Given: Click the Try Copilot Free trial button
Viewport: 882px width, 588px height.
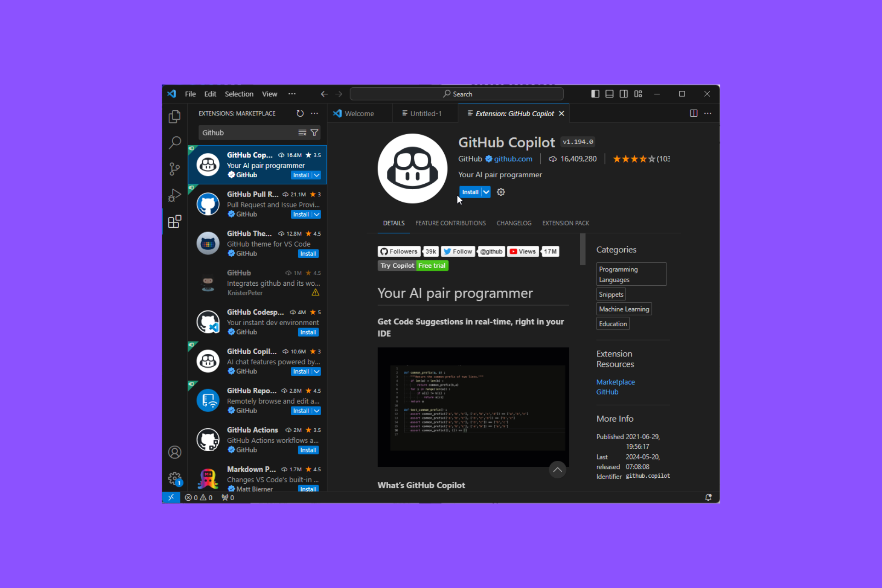Looking at the screenshot, I should (412, 265).
